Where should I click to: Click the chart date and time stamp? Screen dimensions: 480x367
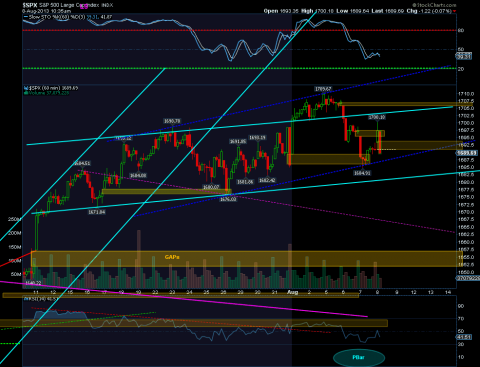click(x=46, y=11)
